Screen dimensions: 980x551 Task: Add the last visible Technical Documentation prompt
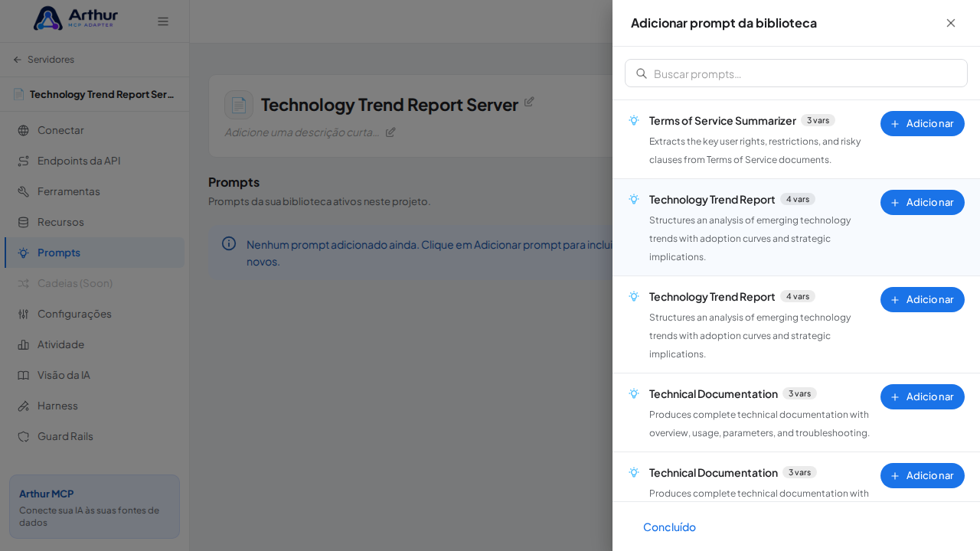pos(923,475)
